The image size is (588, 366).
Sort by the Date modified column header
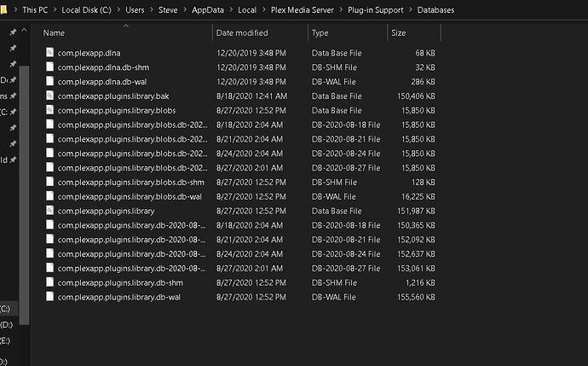point(242,32)
